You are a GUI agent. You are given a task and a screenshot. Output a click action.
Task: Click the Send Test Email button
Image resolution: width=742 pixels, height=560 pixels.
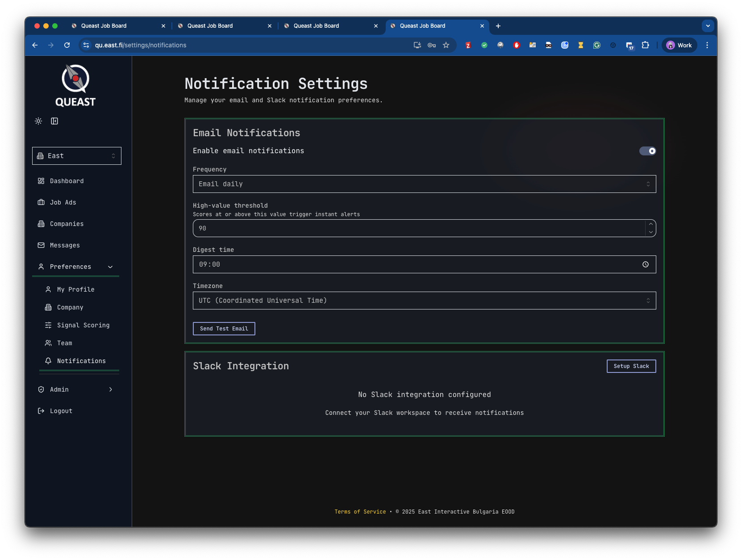pos(224,329)
